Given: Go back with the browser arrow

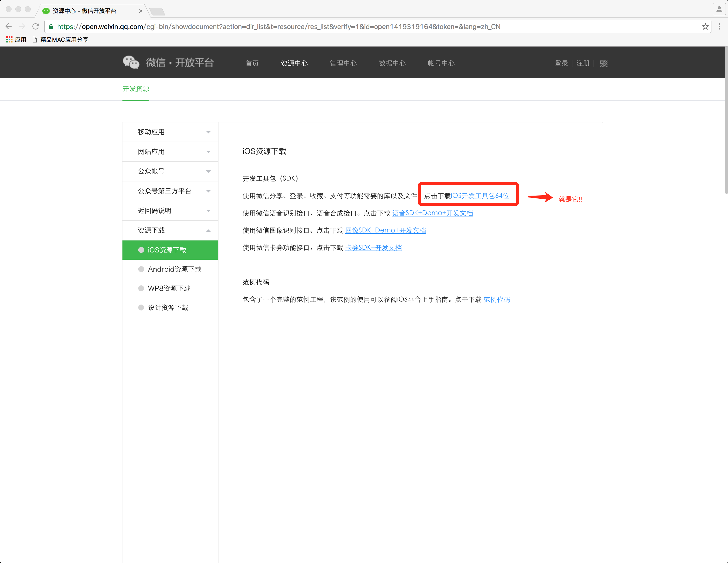Looking at the screenshot, I should 9,27.
